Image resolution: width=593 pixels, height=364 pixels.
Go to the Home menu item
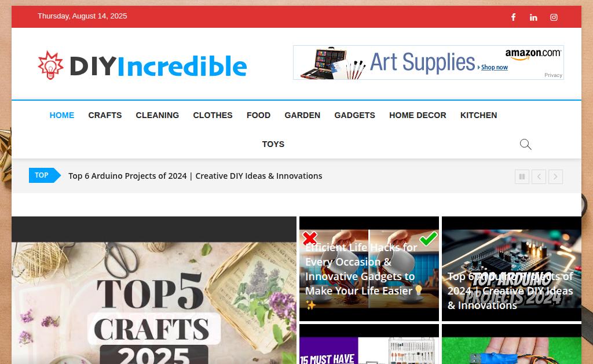click(62, 115)
